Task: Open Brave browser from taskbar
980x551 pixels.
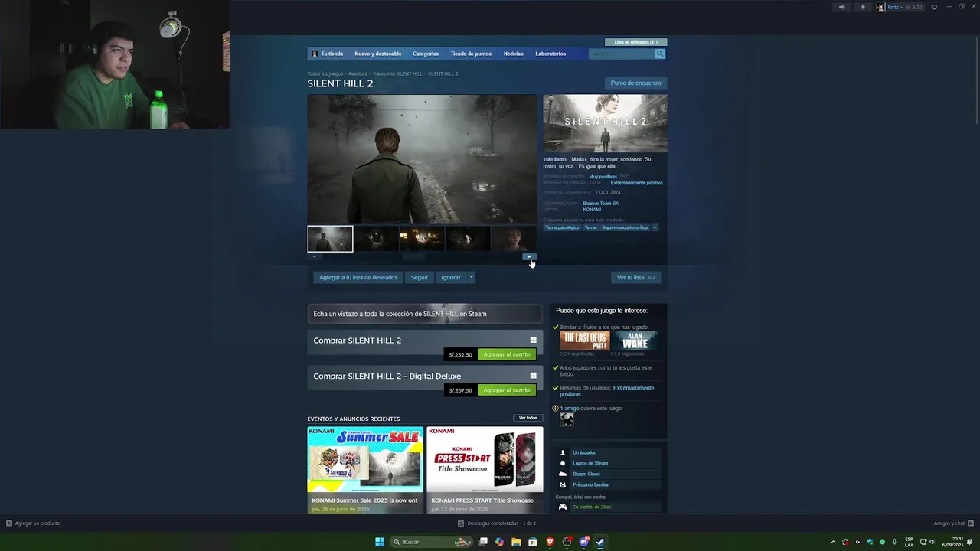Action: (x=550, y=542)
